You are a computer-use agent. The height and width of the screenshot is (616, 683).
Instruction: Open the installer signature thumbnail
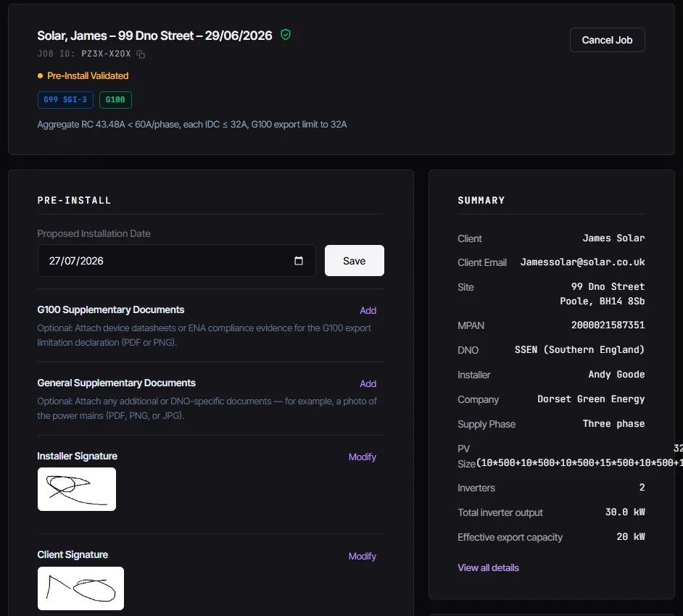77,489
